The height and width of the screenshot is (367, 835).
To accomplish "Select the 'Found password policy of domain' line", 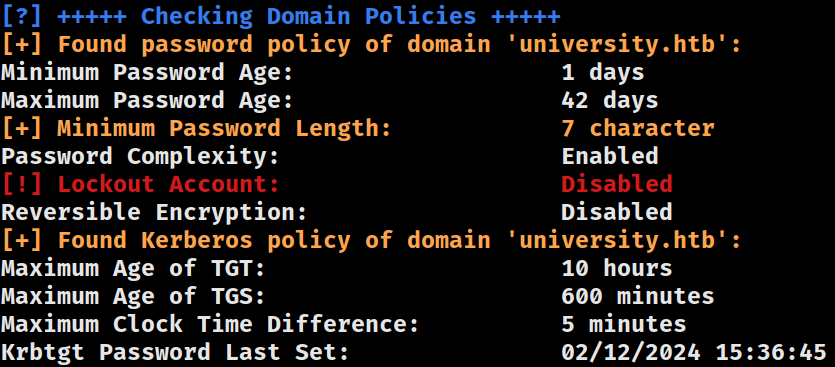I will point(372,44).
